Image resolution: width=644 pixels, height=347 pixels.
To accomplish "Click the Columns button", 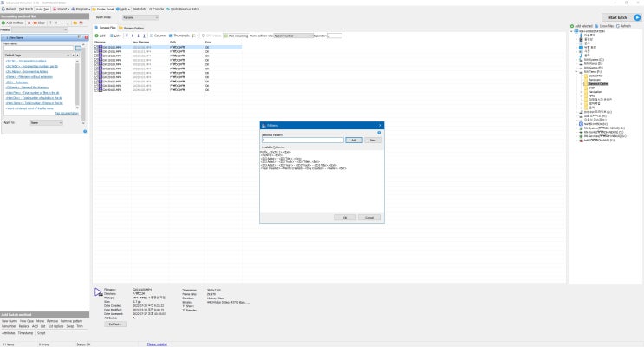I will click(x=158, y=36).
